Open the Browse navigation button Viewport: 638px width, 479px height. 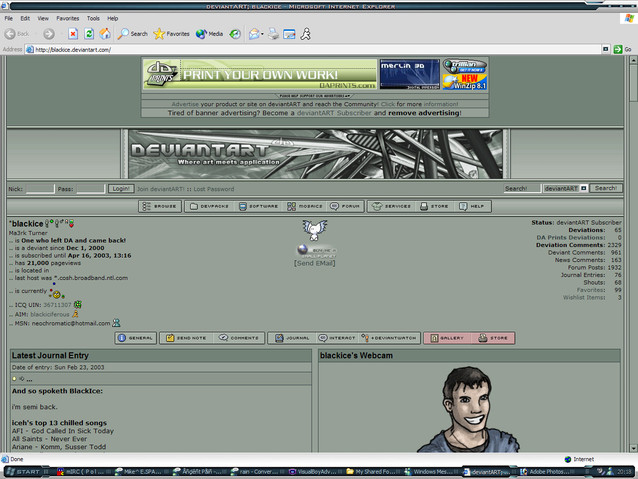point(160,206)
